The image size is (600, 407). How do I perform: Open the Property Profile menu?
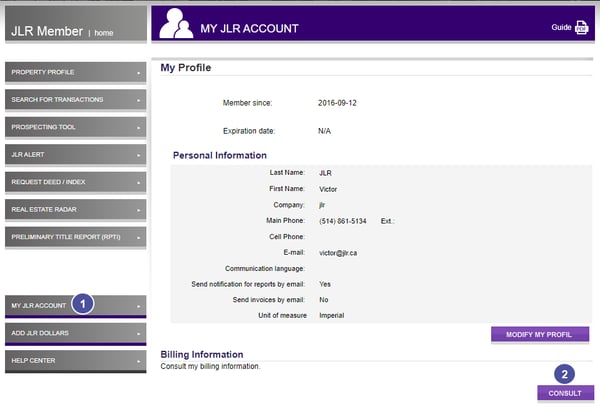point(75,72)
